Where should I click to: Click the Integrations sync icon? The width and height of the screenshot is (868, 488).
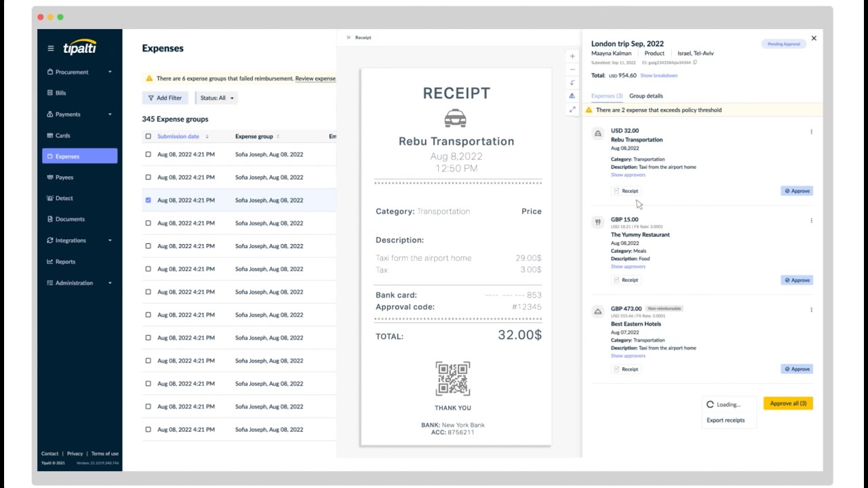[x=50, y=241]
